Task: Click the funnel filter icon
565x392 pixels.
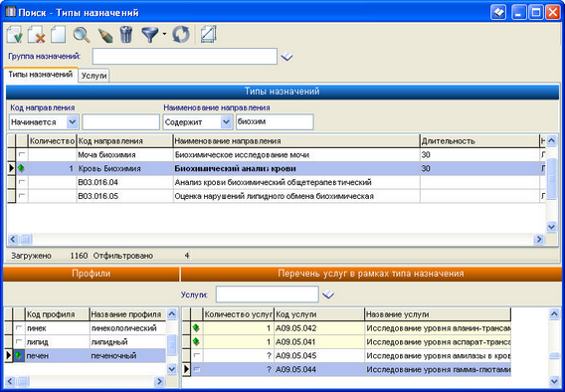Action: tap(150, 35)
